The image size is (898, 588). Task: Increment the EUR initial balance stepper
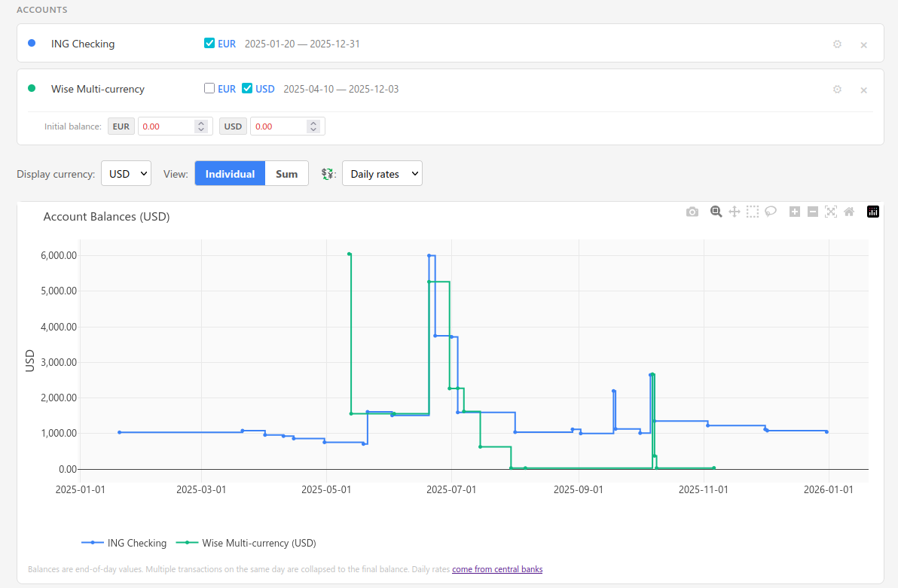click(x=202, y=122)
